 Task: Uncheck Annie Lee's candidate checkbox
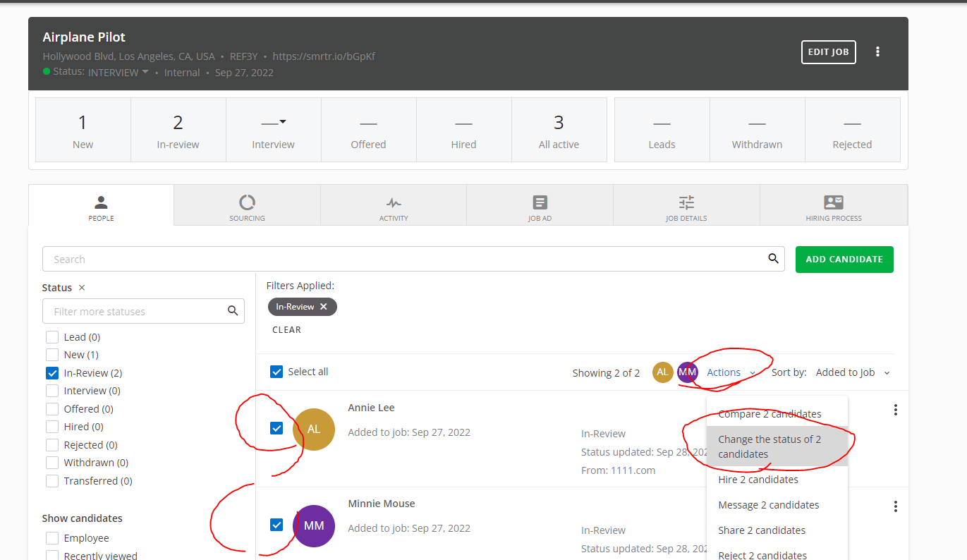(x=276, y=428)
